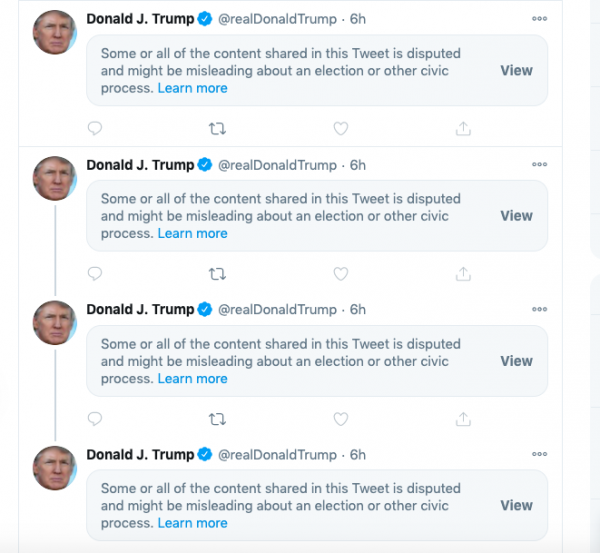Screen dimensions: 600x553
Task: Retweet the third disputed tweet
Action: pyautogui.click(x=216, y=419)
